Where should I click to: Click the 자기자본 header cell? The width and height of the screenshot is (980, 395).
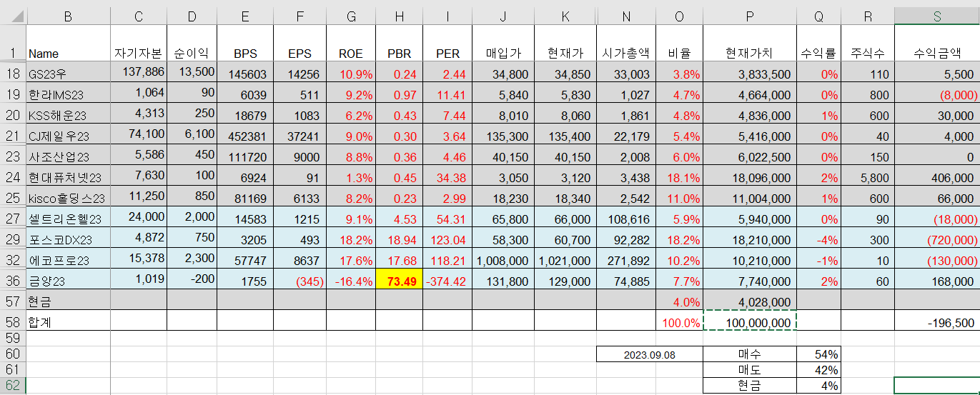(139, 44)
